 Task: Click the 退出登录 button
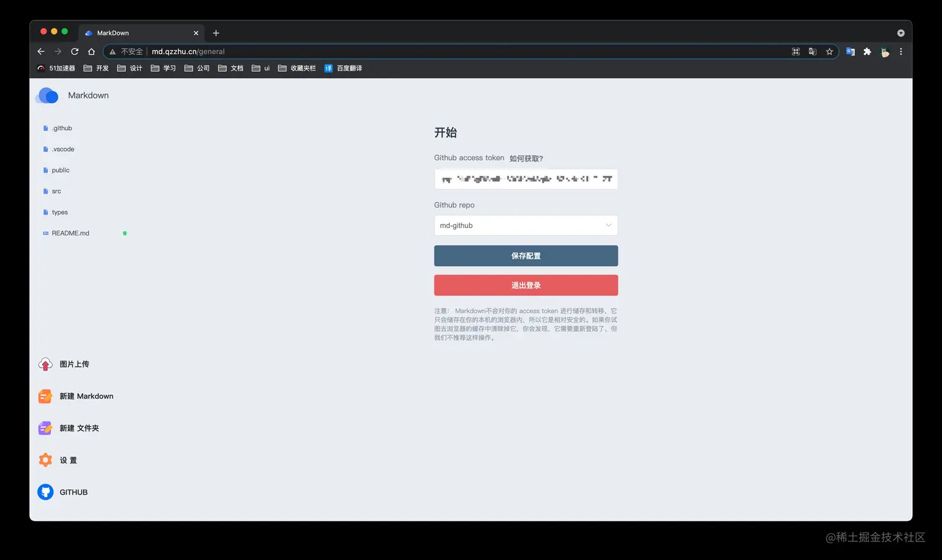[x=526, y=285]
